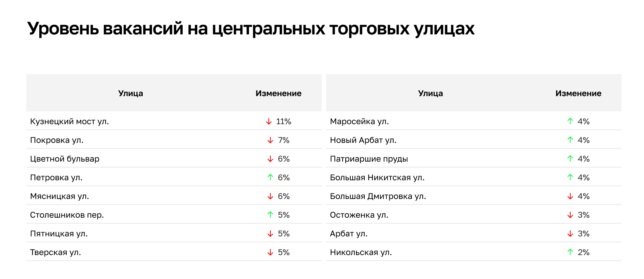Click the left table's Улица column header
644x279 pixels.
[131, 93]
